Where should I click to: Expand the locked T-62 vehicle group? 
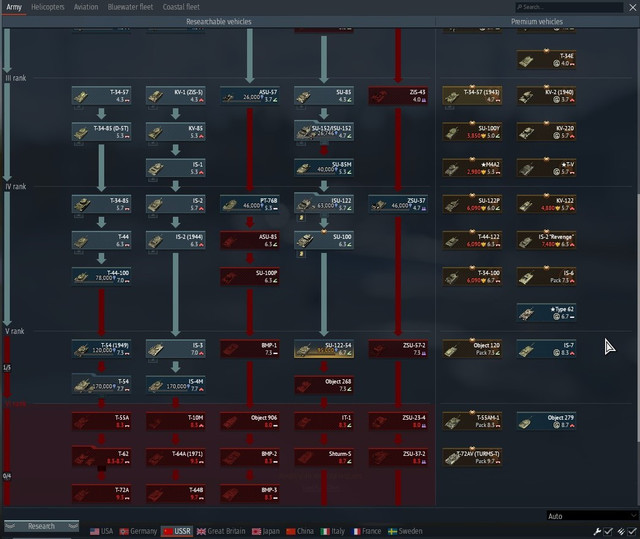click(x=101, y=457)
